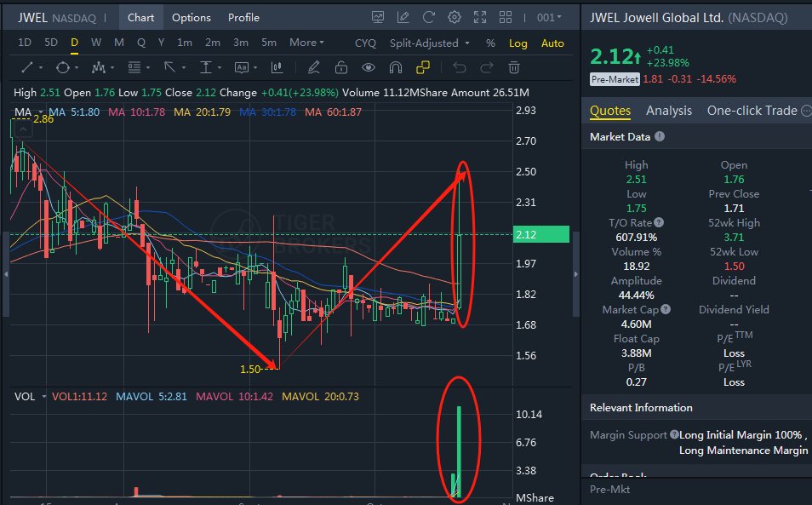Open the Split-Adjusted dropdown
The image size is (812, 505).
click(x=429, y=43)
